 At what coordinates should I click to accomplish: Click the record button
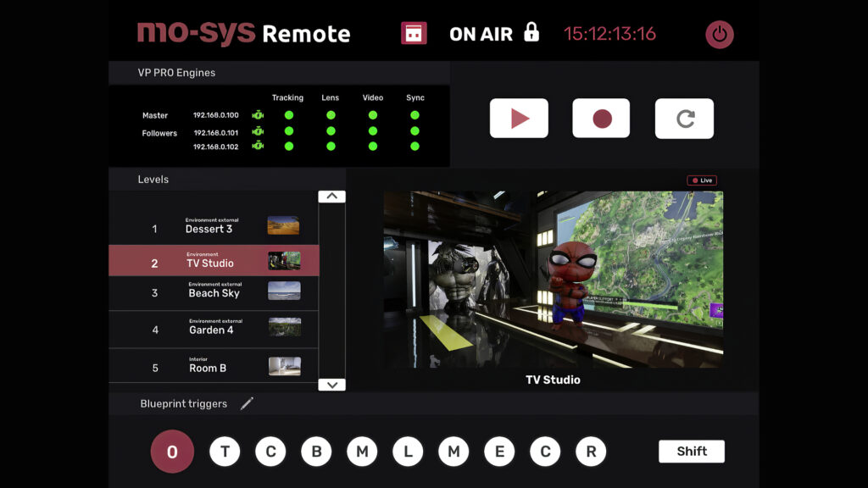601,119
